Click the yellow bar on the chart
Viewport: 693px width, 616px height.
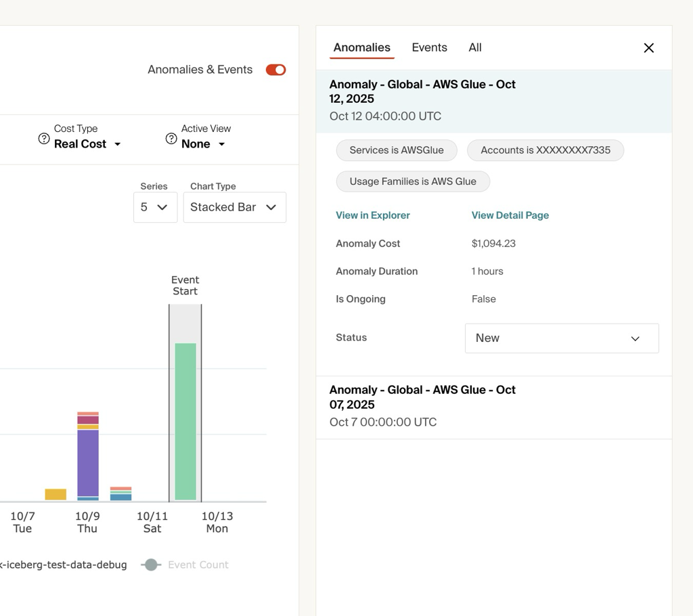pos(55,494)
